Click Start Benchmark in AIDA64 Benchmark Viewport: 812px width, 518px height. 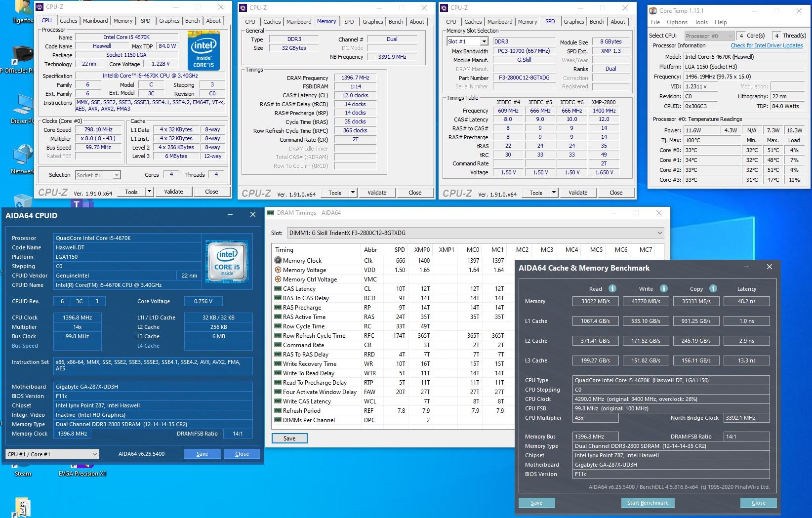pyautogui.click(x=648, y=503)
